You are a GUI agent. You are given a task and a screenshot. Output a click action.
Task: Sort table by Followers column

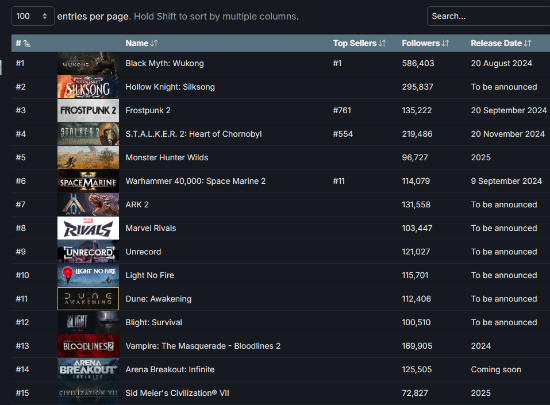point(425,43)
